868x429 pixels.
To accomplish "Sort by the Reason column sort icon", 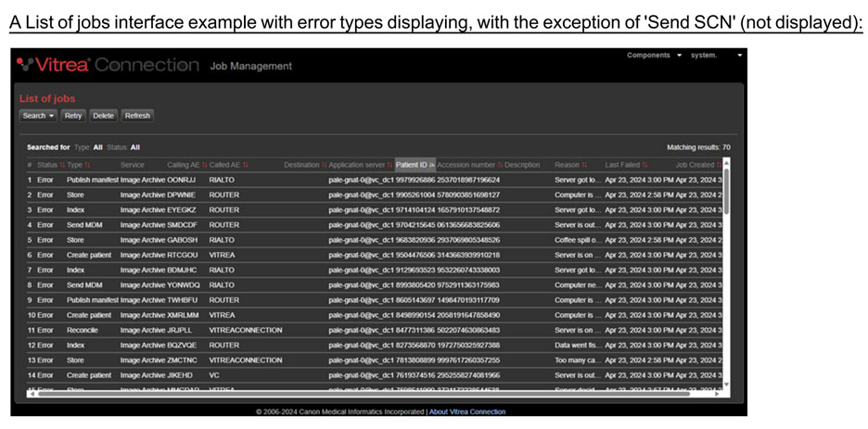I will 584,165.
